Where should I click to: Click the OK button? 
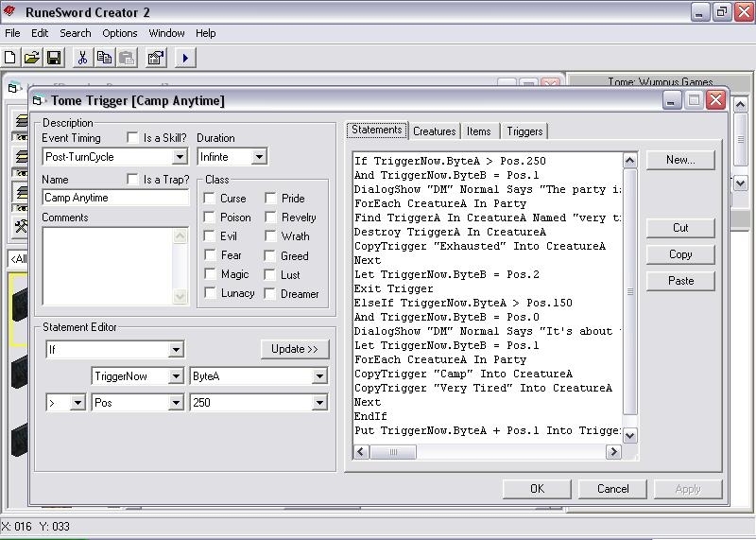pyautogui.click(x=537, y=489)
